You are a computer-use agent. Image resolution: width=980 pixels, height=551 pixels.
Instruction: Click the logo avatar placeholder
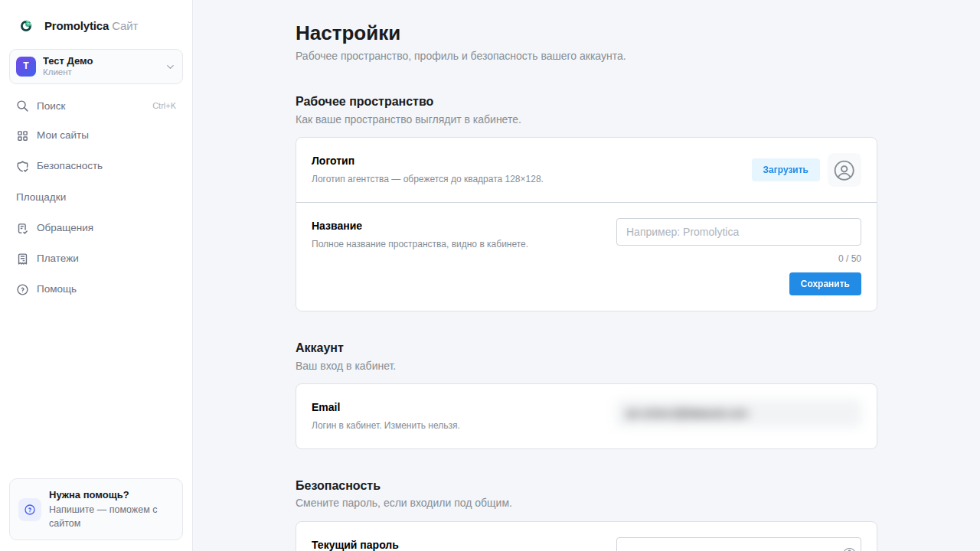point(844,170)
